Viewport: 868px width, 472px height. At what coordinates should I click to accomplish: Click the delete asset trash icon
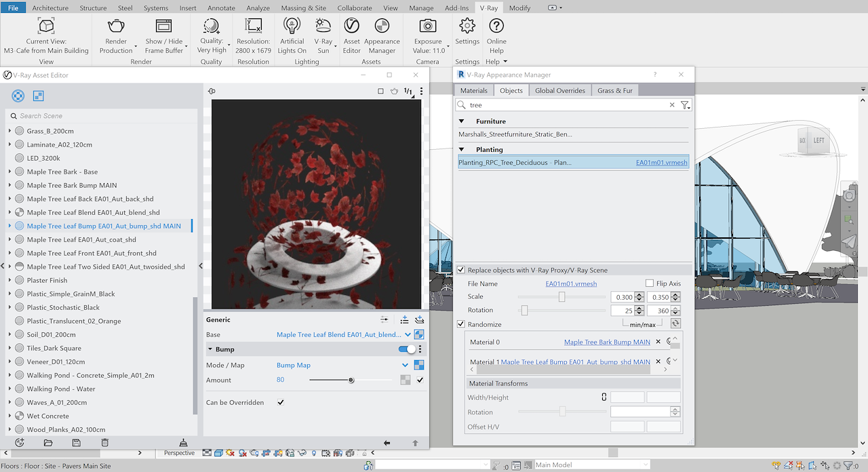(x=104, y=442)
